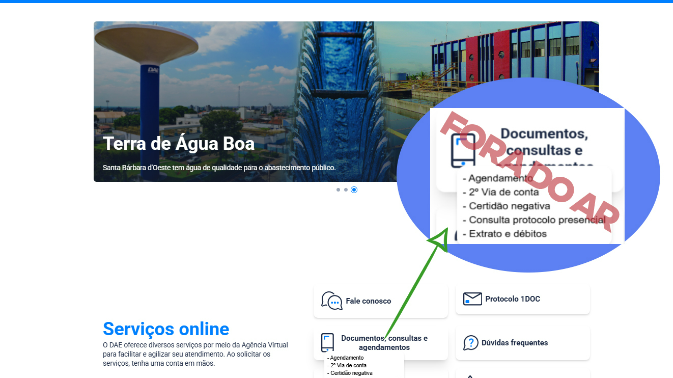
Task: Click the phone icon beside Documentos, consultas
Action: pos(327,342)
